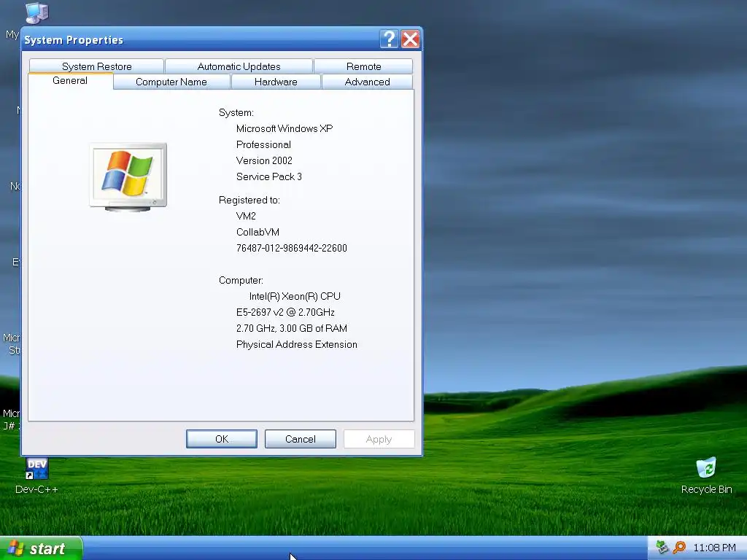
Task: Click the 'Microsoft Windows XP' text
Action: pyautogui.click(x=285, y=128)
